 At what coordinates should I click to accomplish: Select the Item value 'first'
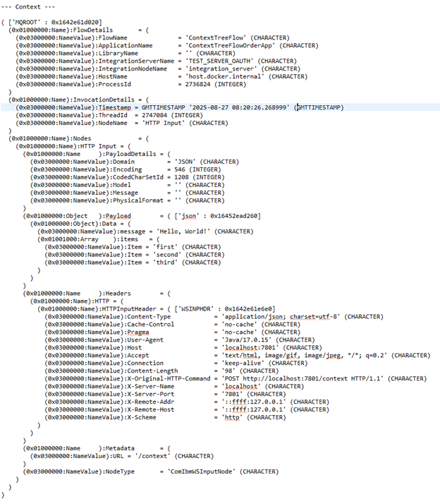pos(165,247)
